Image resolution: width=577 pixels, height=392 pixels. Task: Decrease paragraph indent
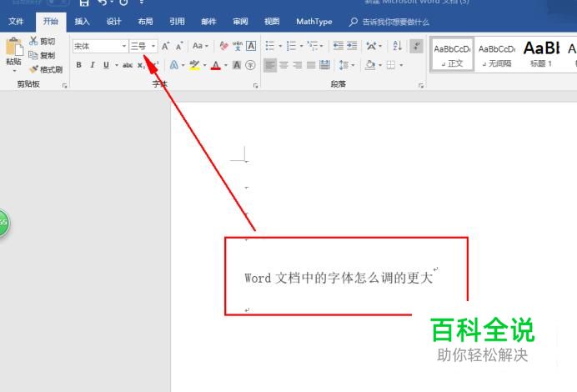[339, 46]
